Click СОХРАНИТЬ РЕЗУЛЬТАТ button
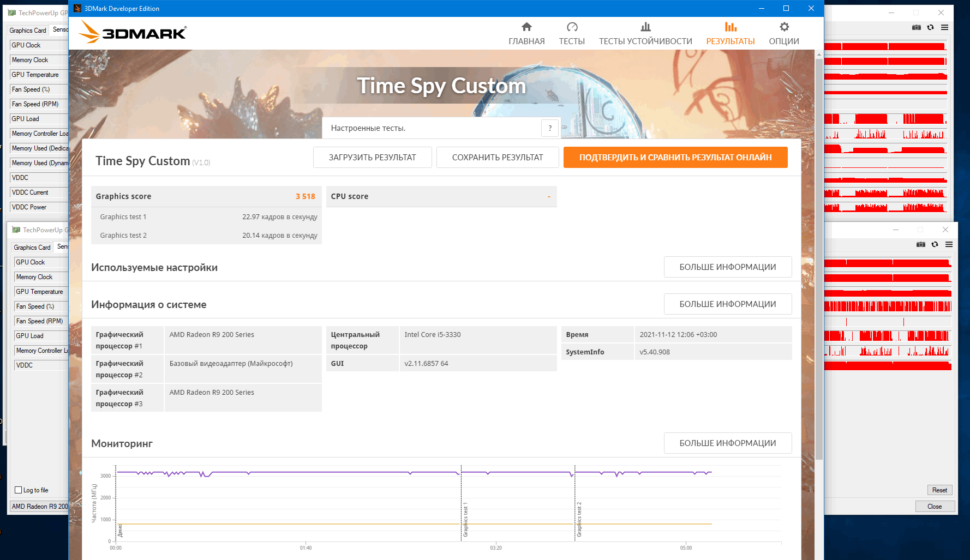970x560 pixels. tap(498, 157)
